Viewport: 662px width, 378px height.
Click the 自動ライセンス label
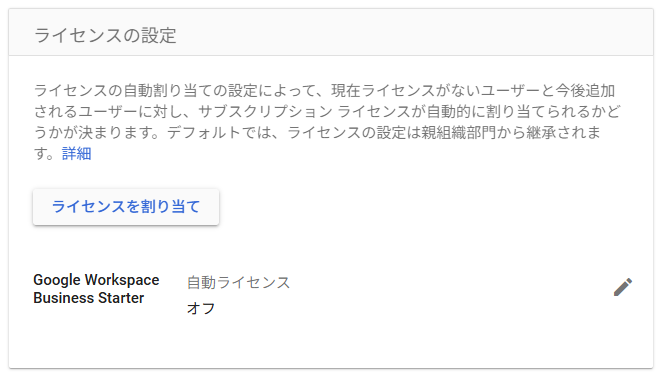tap(238, 282)
